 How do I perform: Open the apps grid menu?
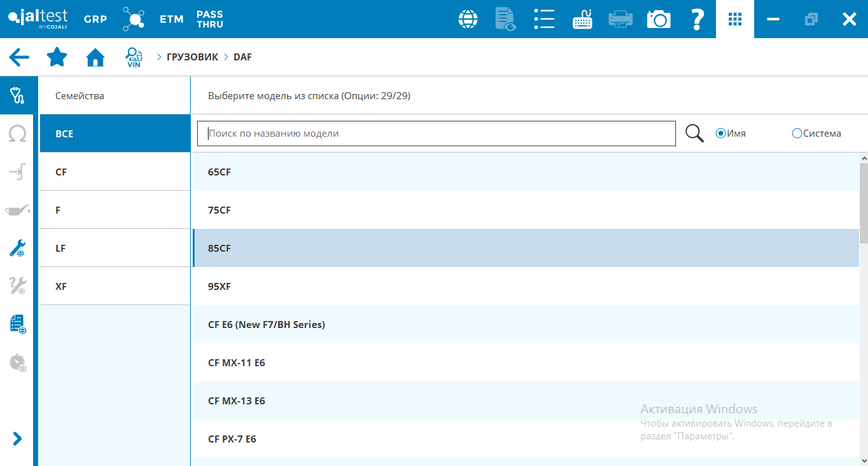click(x=735, y=19)
